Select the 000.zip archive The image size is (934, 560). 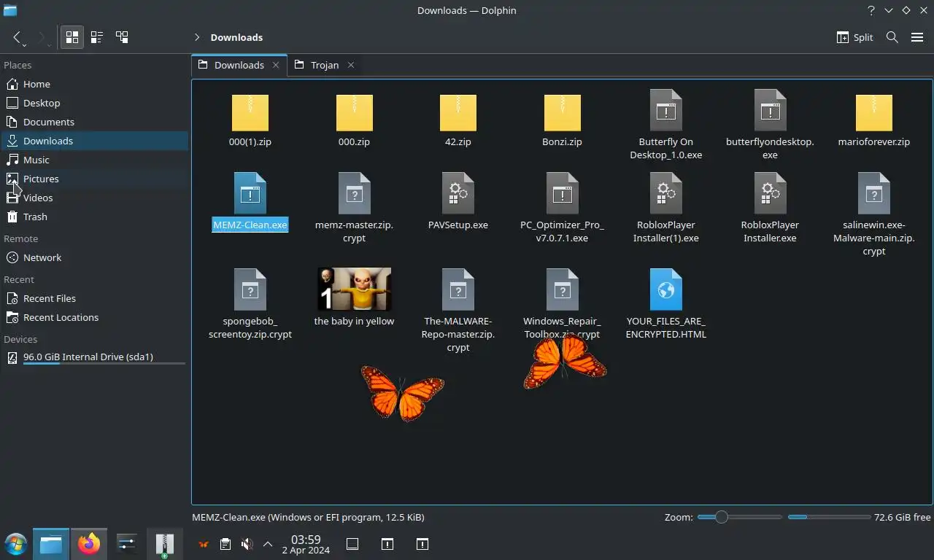pyautogui.click(x=355, y=120)
